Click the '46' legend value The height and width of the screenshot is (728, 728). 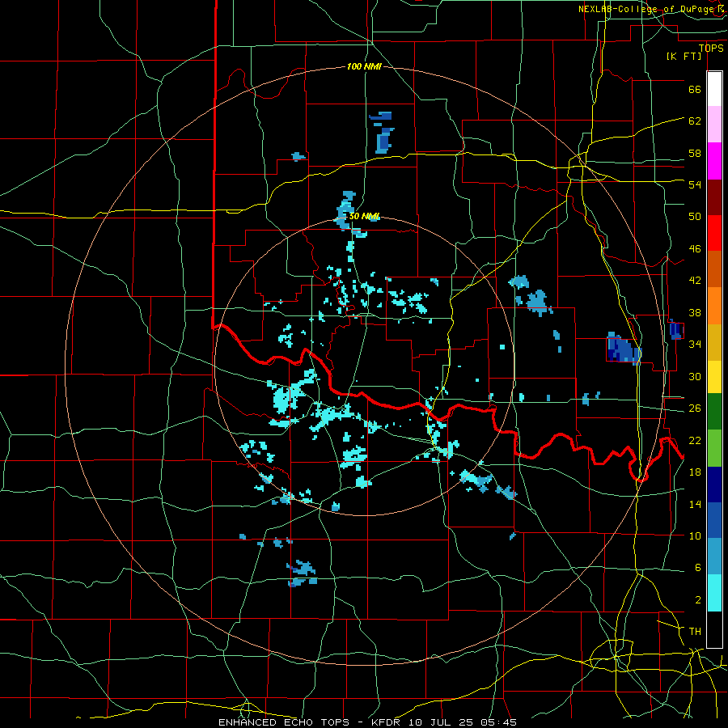(x=695, y=249)
